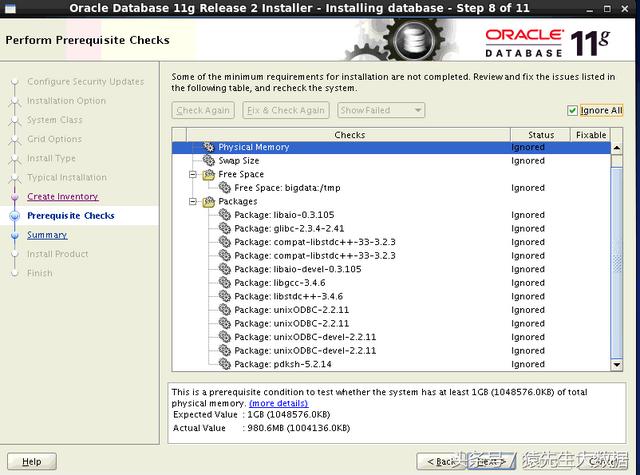Minimize the installer window
This screenshot has width=640, height=475.
tap(589, 9)
